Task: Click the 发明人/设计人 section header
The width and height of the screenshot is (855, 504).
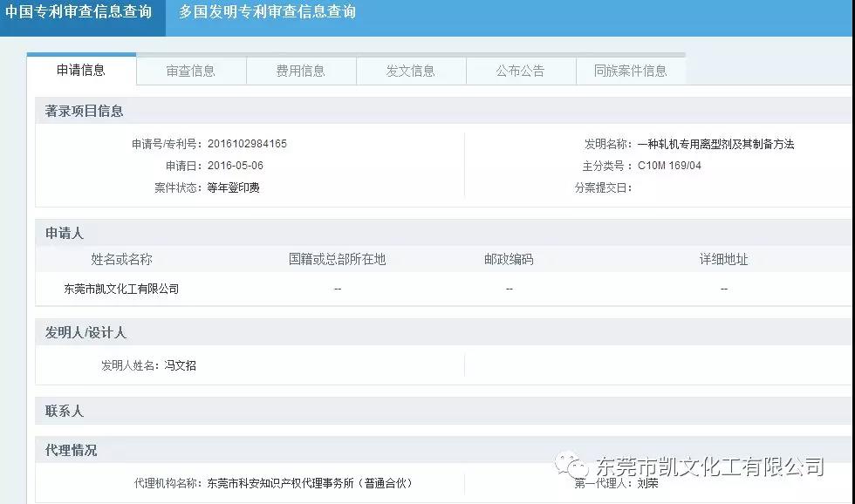Action: click(x=443, y=332)
